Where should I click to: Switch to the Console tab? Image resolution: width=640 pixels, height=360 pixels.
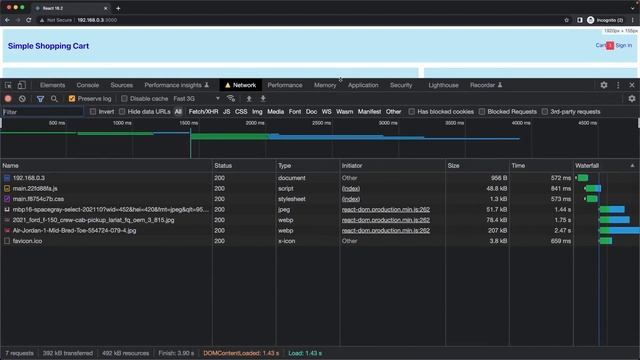click(x=88, y=85)
